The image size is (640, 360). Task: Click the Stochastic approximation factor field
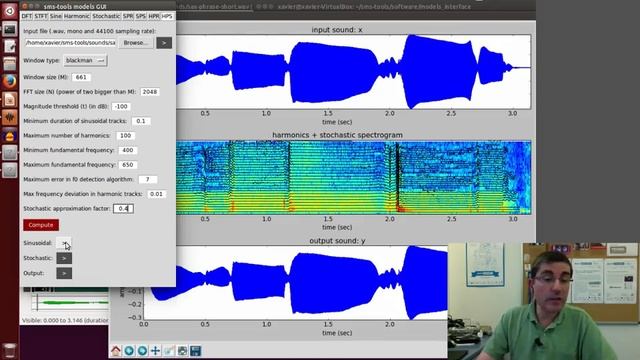(123, 209)
